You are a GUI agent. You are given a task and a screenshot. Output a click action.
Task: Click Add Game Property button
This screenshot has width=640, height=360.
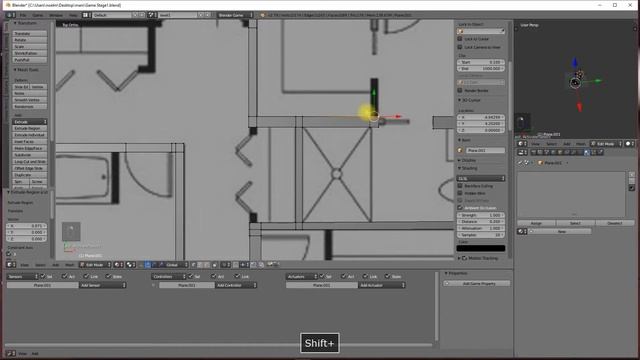coord(477,283)
